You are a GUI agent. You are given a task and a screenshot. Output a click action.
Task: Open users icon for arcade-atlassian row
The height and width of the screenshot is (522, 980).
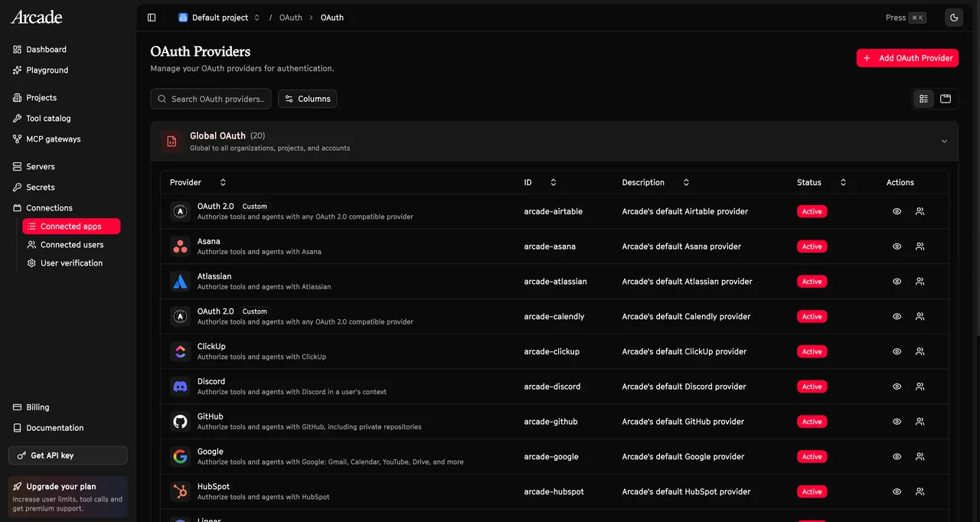920,282
